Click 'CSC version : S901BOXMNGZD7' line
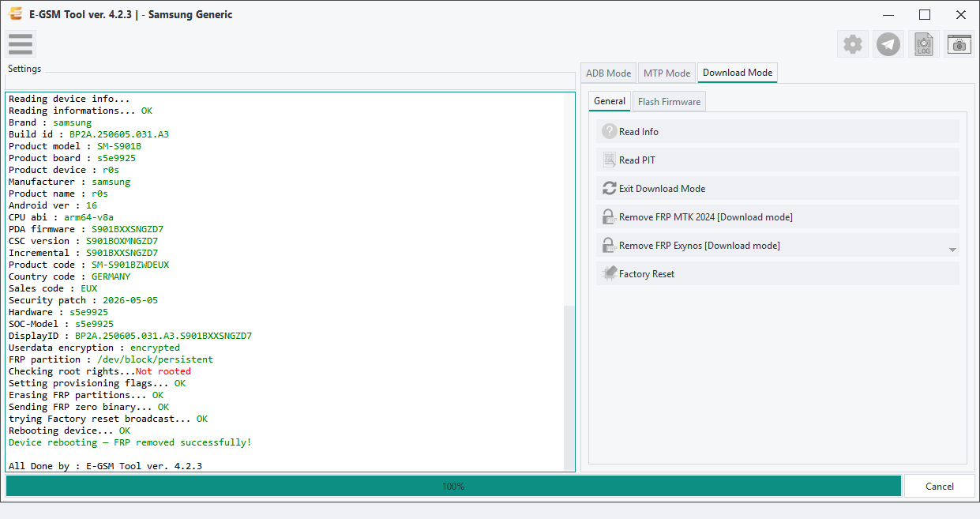The image size is (980, 519). (x=83, y=241)
